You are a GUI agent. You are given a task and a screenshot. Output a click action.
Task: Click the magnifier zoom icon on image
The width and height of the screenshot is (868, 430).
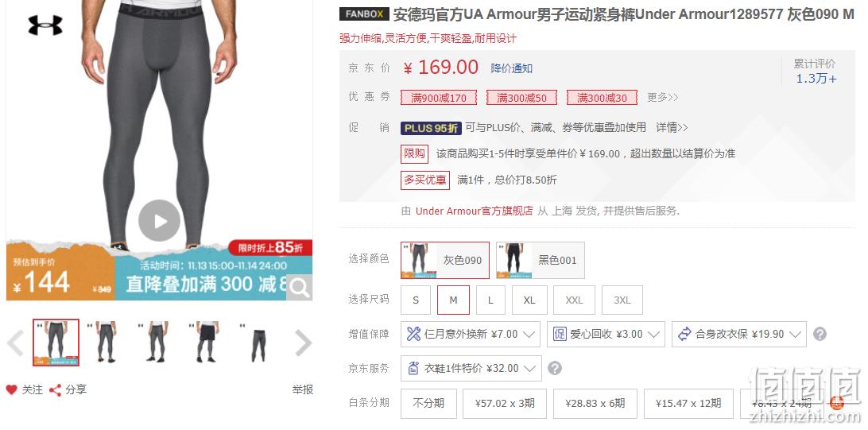click(x=300, y=288)
